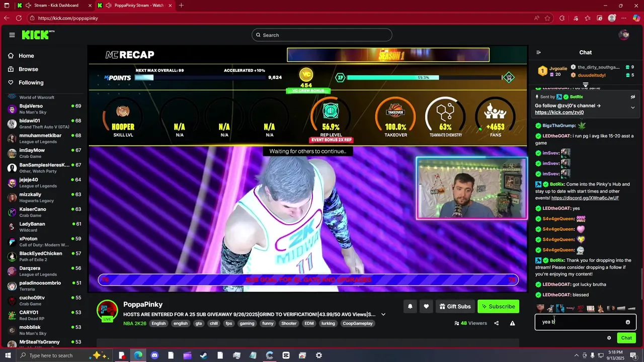Open Discord from the taskbar
This screenshot has height=362, width=644.
154,355
